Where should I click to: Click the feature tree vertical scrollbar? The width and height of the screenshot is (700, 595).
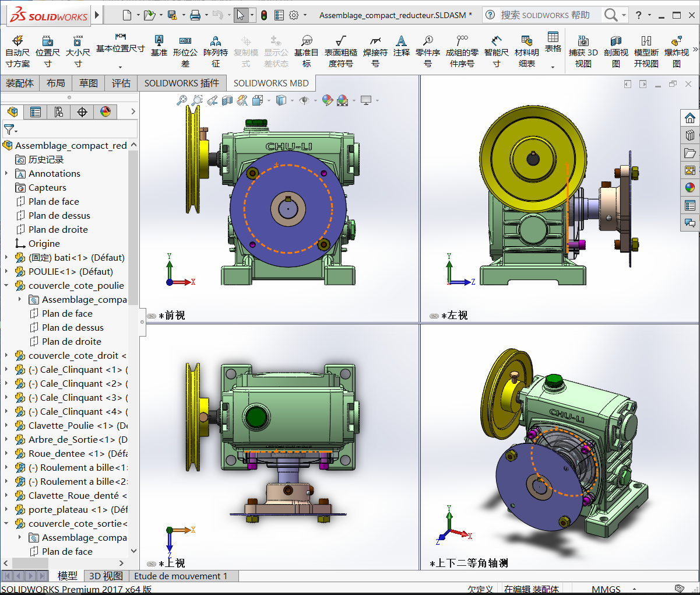point(133,228)
